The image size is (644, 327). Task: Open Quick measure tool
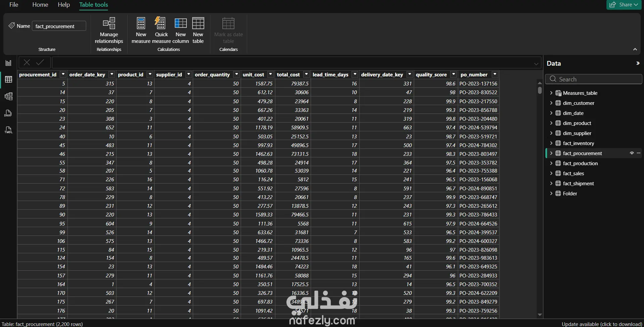(x=160, y=23)
